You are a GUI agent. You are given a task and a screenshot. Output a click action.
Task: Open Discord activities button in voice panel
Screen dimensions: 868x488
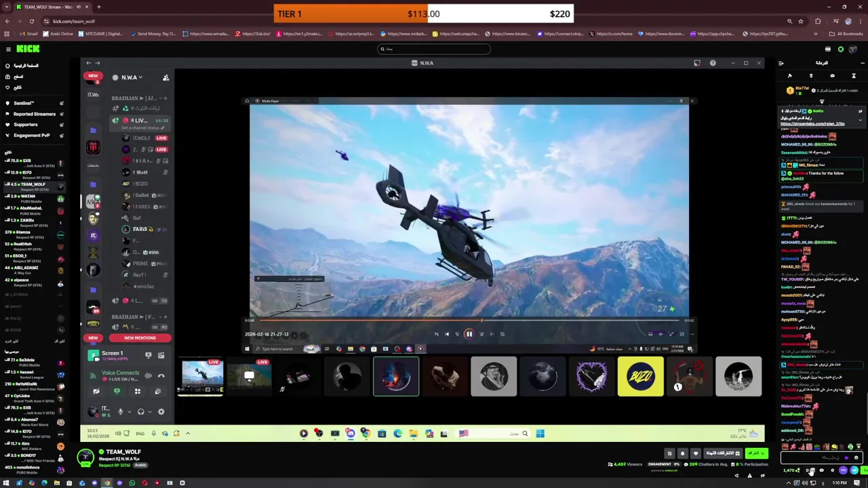137,391
